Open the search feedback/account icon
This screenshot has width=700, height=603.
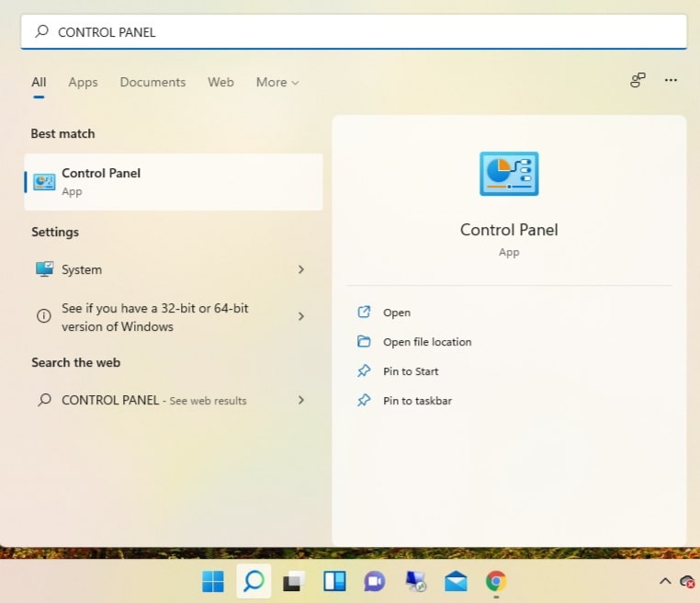coord(638,80)
